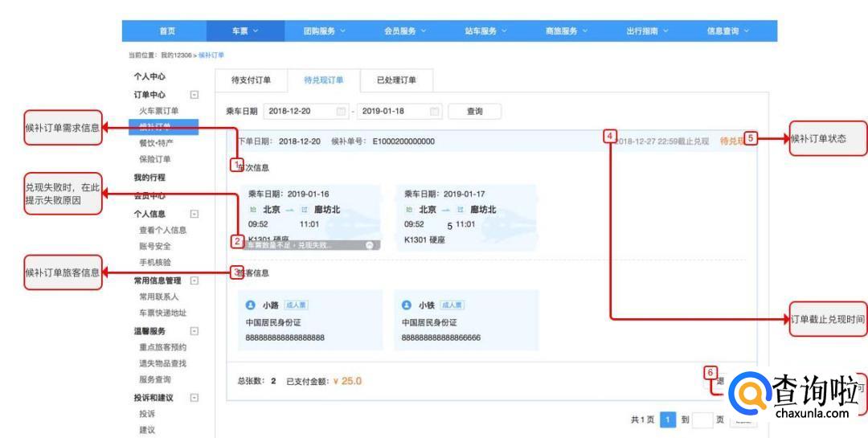868x438 pixels.
Task: Expand the failure reason bar arrow icon
Action: click(370, 245)
